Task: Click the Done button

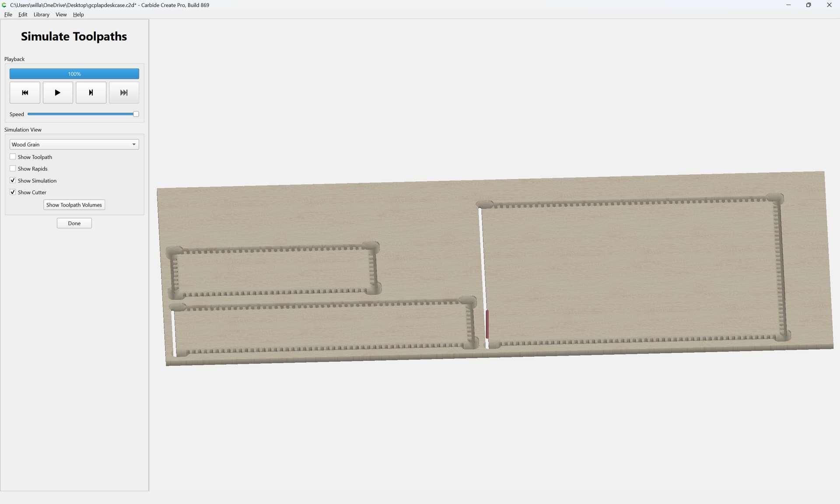Action: pos(74,223)
